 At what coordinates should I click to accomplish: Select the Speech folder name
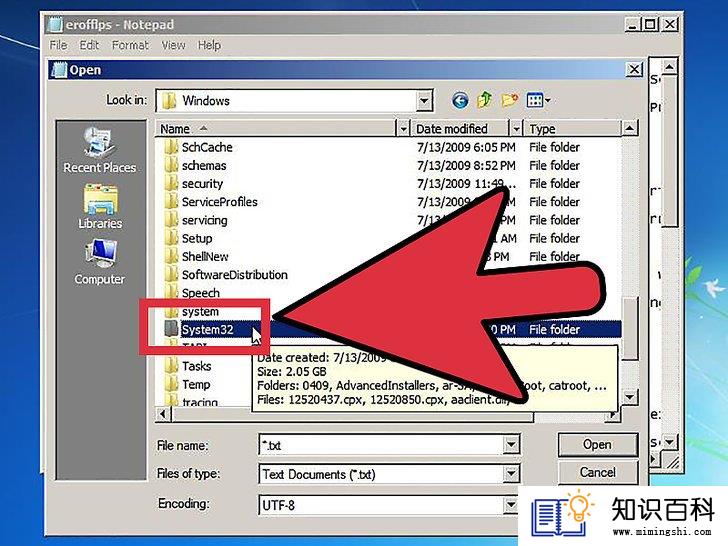tap(201, 293)
